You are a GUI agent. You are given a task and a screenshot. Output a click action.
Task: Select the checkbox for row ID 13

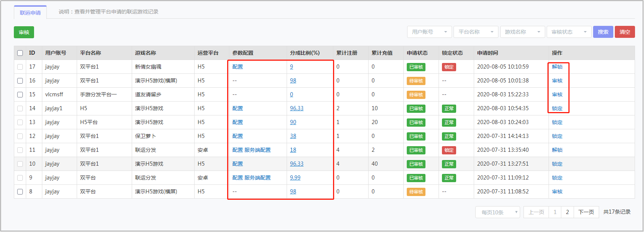click(20, 123)
